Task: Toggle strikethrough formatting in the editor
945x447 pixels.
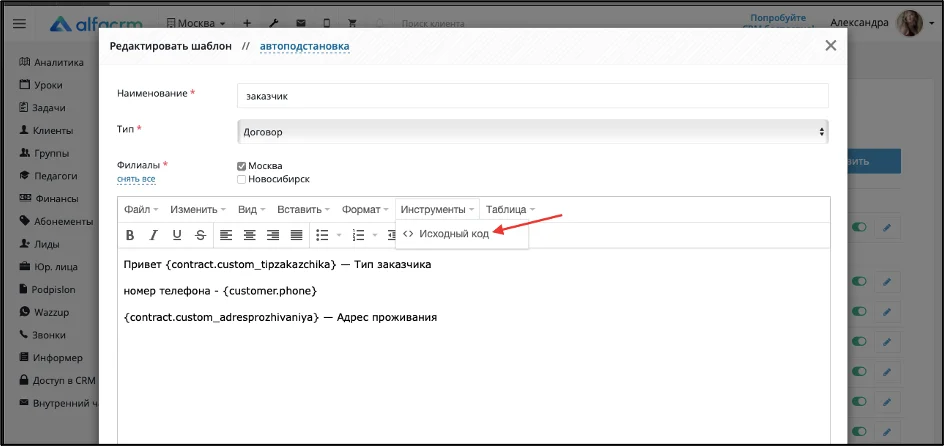Action: point(201,236)
